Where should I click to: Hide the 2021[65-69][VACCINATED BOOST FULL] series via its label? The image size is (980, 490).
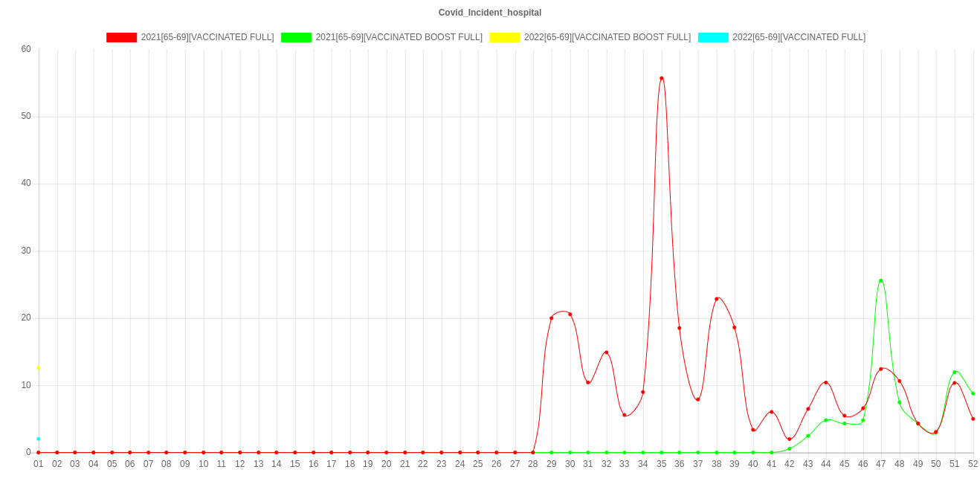pyautogui.click(x=399, y=37)
